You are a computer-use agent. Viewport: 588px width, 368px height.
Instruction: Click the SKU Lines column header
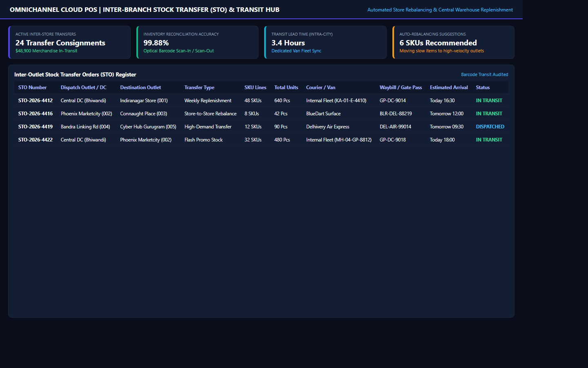[255, 88]
